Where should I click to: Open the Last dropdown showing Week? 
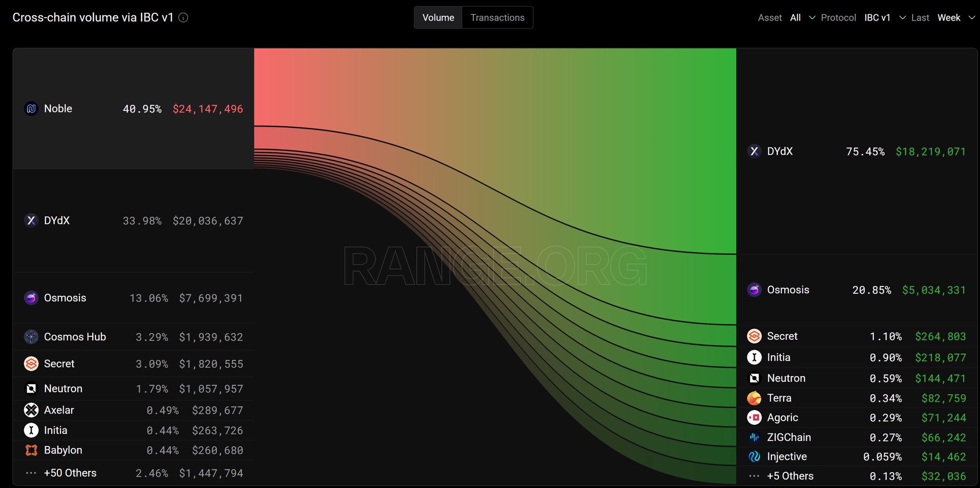click(x=956, y=18)
